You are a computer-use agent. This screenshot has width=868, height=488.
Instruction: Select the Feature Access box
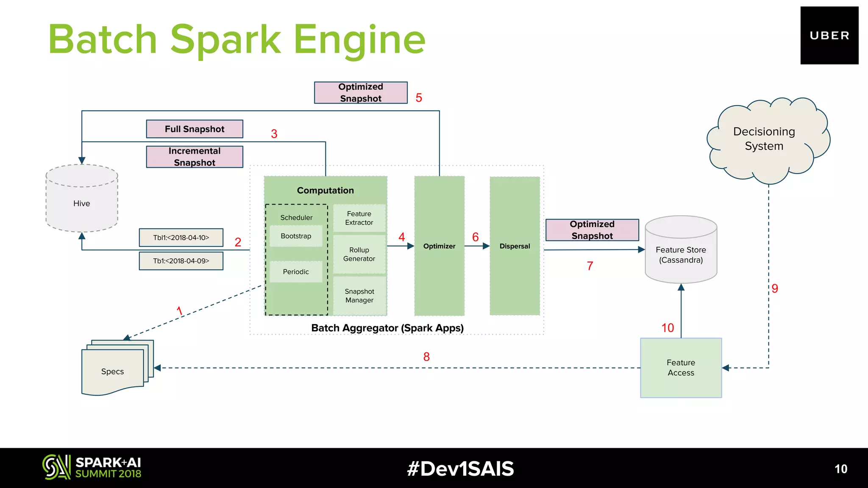[x=681, y=368]
